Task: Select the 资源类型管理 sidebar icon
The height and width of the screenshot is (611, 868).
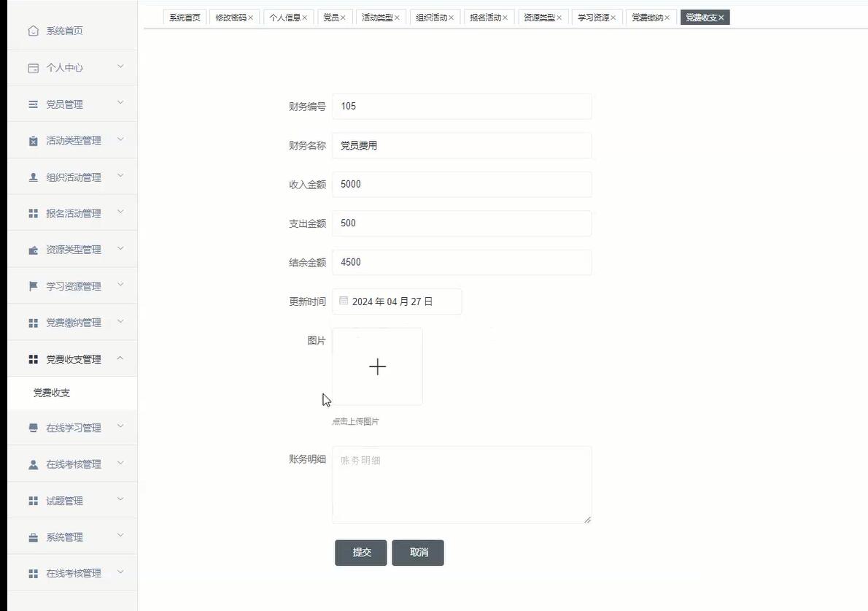Action: tap(33, 249)
